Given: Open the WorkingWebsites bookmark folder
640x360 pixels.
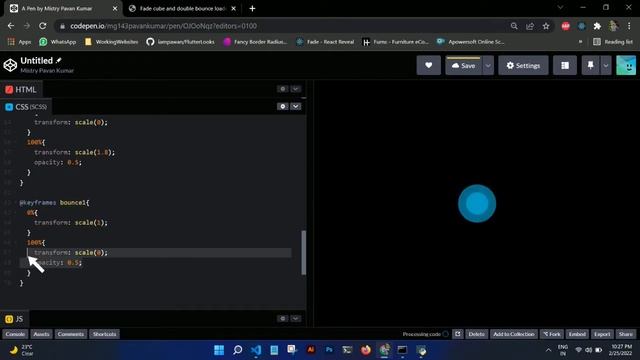Looking at the screenshot, I should tap(111, 42).
